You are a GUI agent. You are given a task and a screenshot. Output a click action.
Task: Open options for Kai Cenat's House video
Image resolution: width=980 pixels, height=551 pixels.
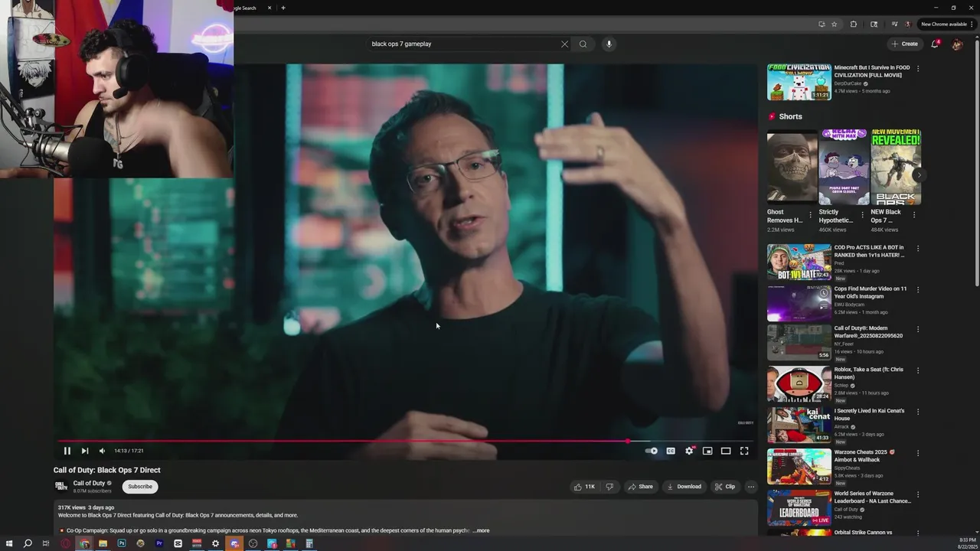coord(918,412)
